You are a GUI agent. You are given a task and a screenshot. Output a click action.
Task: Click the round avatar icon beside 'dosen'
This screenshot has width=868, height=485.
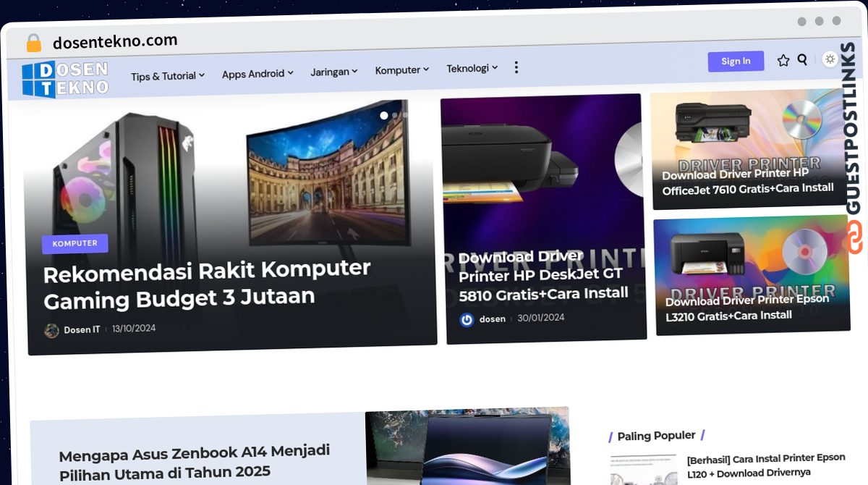click(467, 319)
